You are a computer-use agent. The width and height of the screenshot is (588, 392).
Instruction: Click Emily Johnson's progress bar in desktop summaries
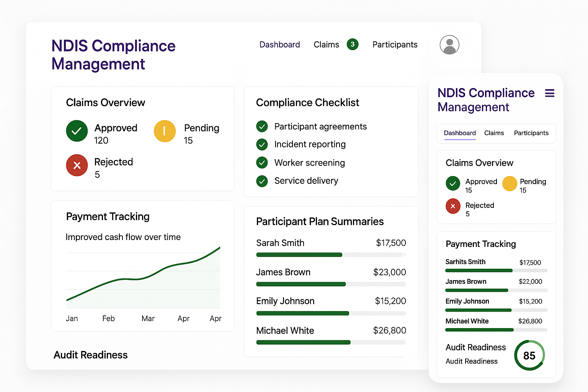[x=331, y=313]
